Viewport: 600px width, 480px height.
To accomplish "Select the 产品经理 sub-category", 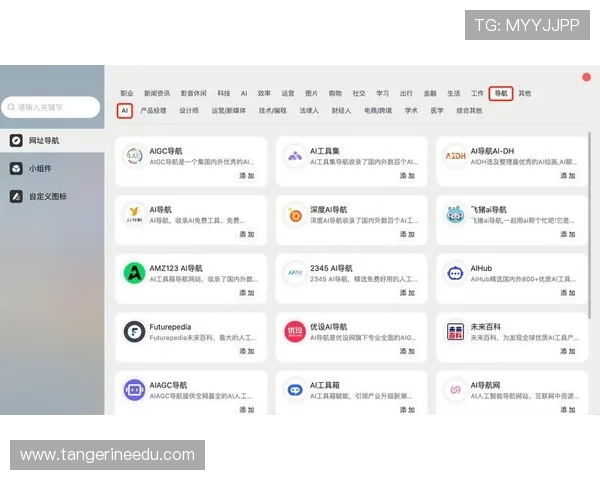I will pyautogui.click(x=153, y=111).
